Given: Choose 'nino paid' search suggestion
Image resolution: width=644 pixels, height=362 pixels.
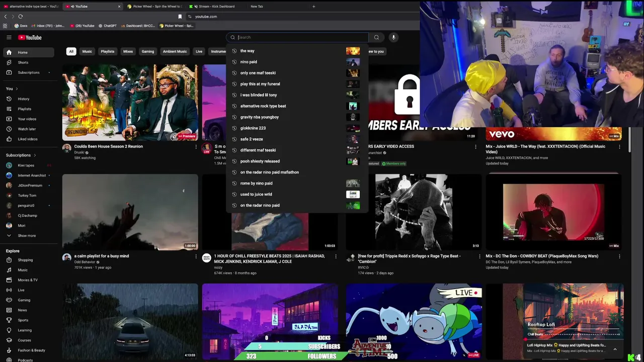Looking at the screenshot, I should click(x=297, y=62).
